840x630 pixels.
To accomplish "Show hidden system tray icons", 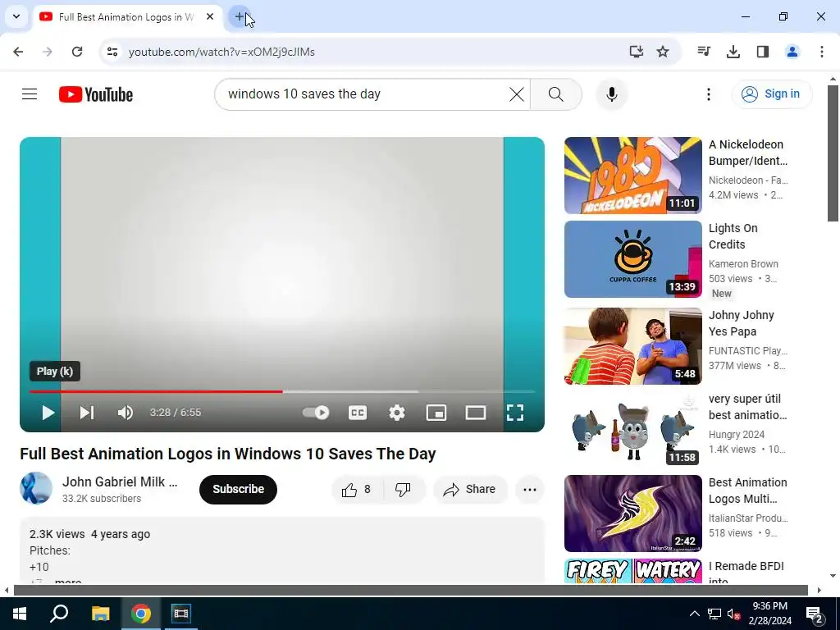I will 694,614.
